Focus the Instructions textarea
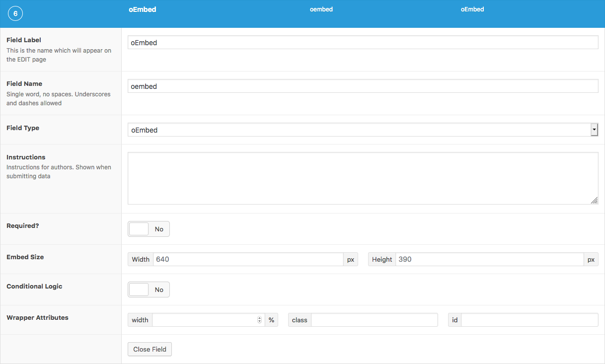605x364 pixels. 363,178
